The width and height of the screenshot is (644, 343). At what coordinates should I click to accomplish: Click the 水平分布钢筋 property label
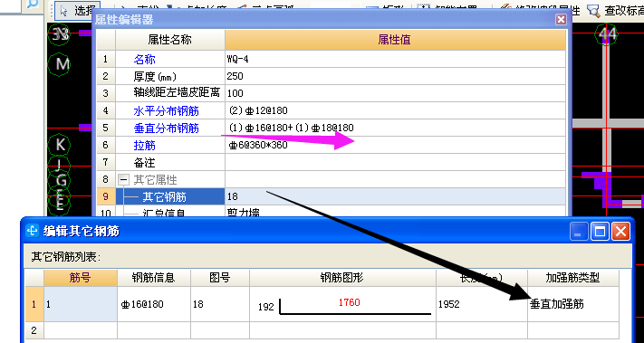coord(167,110)
